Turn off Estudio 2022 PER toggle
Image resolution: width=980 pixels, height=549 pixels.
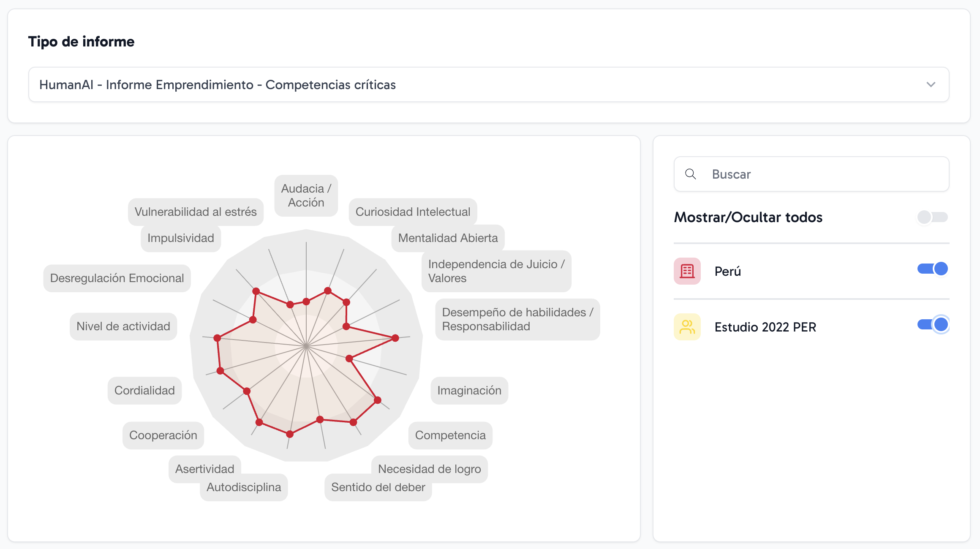pyautogui.click(x=932, y=325)
